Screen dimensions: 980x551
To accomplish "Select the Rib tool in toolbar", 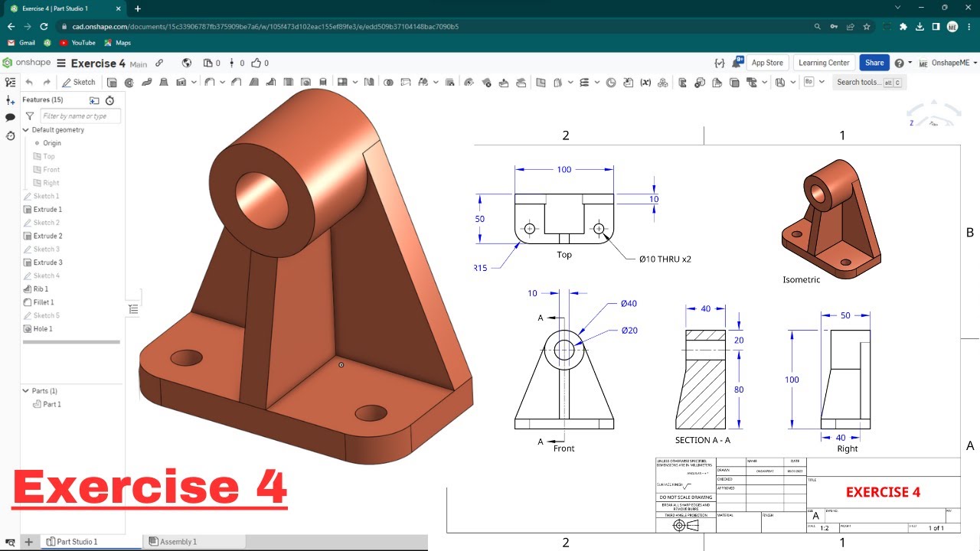I will [x=271, y=82].
